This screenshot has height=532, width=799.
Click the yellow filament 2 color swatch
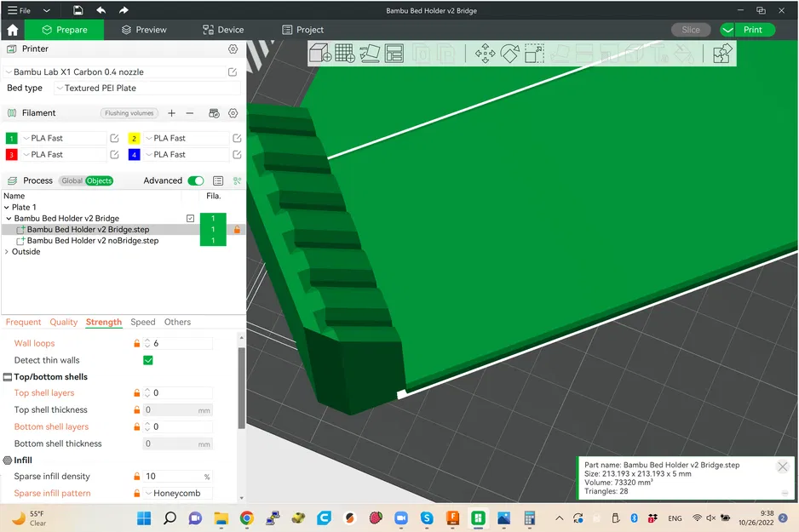pyautogui.click(x=134, y=137)
